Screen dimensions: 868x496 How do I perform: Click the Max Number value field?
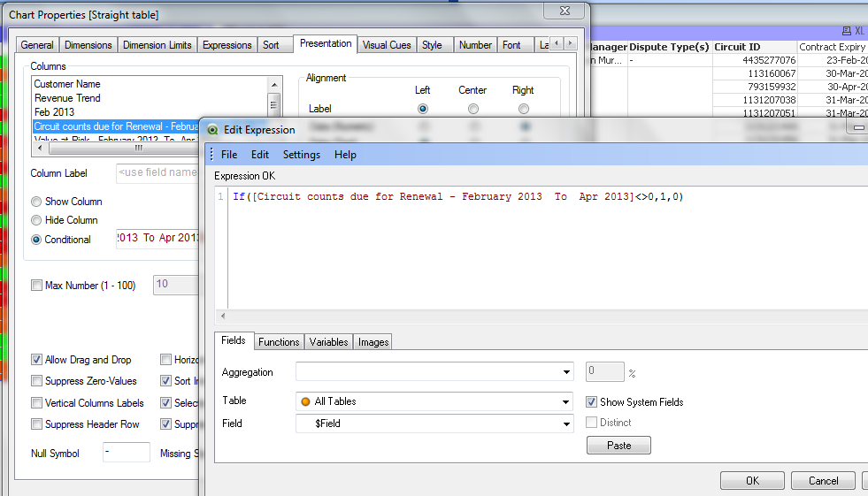coord(176,284)
